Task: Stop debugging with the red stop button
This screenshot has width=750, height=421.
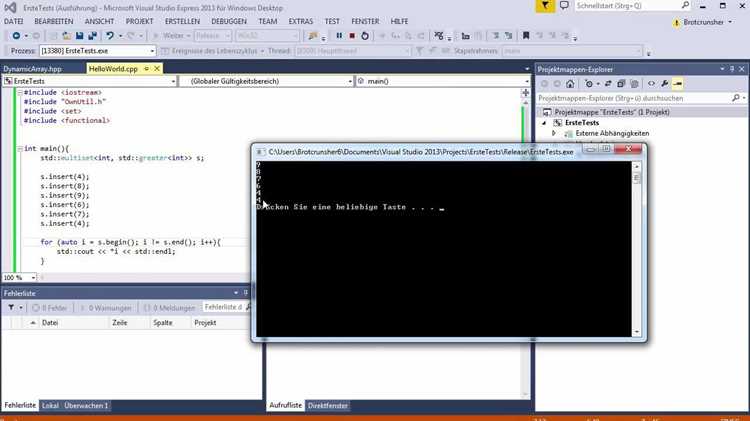Action: 352,36
